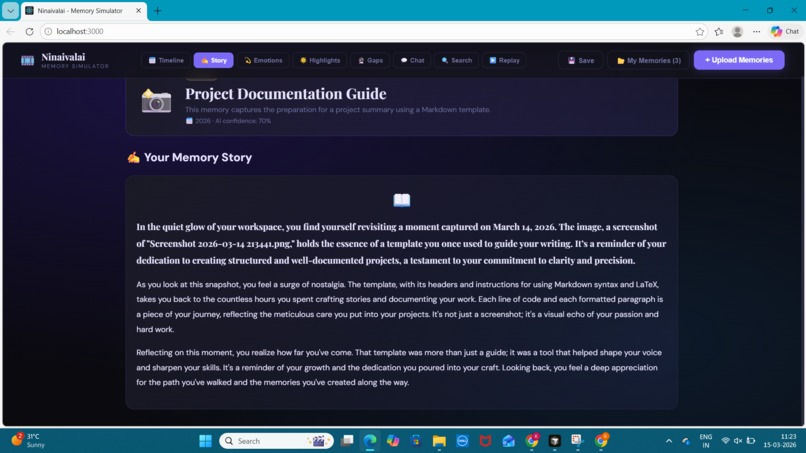Open the Dell app on the taskbar

[x=462, y=441]
